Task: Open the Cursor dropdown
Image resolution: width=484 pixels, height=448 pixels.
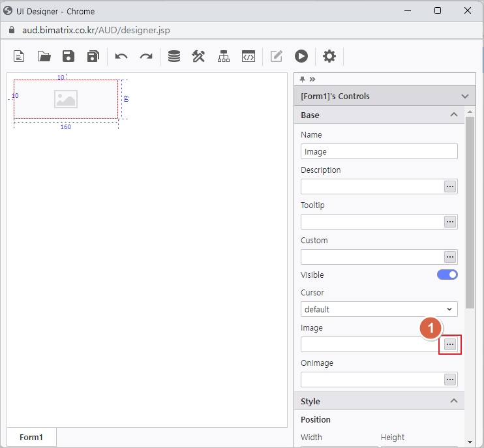Action: click(379, 309)
